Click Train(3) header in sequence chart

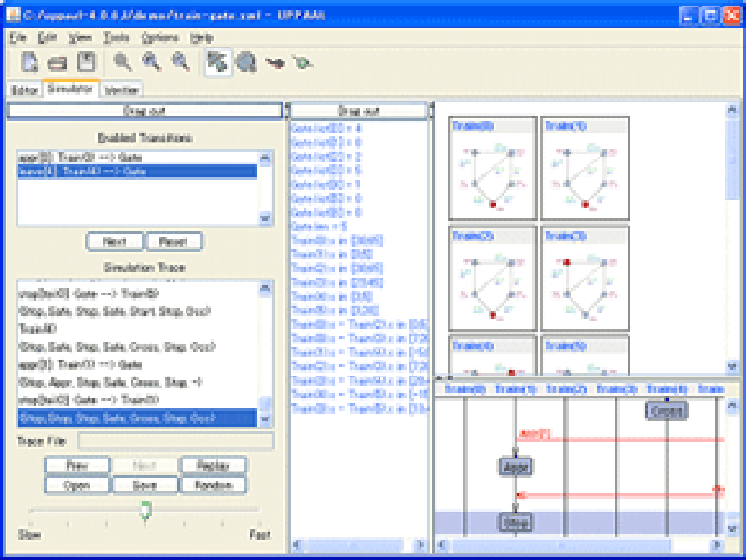tap(616, 389)
